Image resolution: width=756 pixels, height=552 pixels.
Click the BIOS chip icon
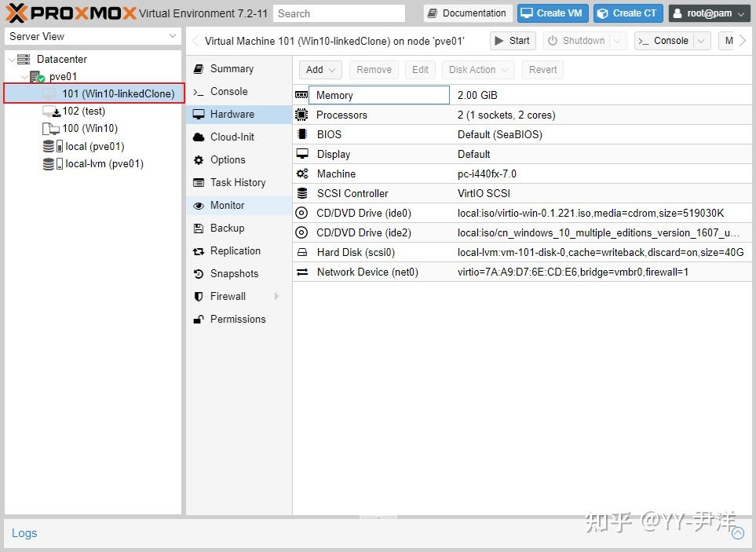click(x=301, y=134)
